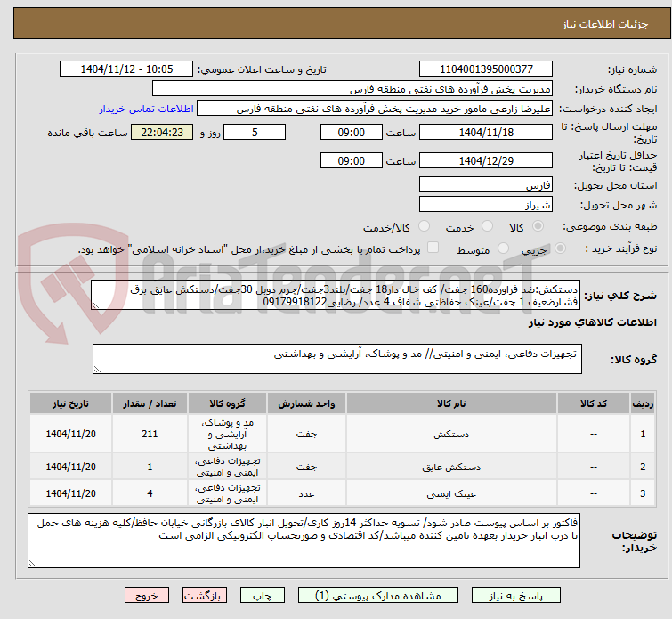Click the quantity cell 211
672x619 pixels.
[x=150, y=434]
